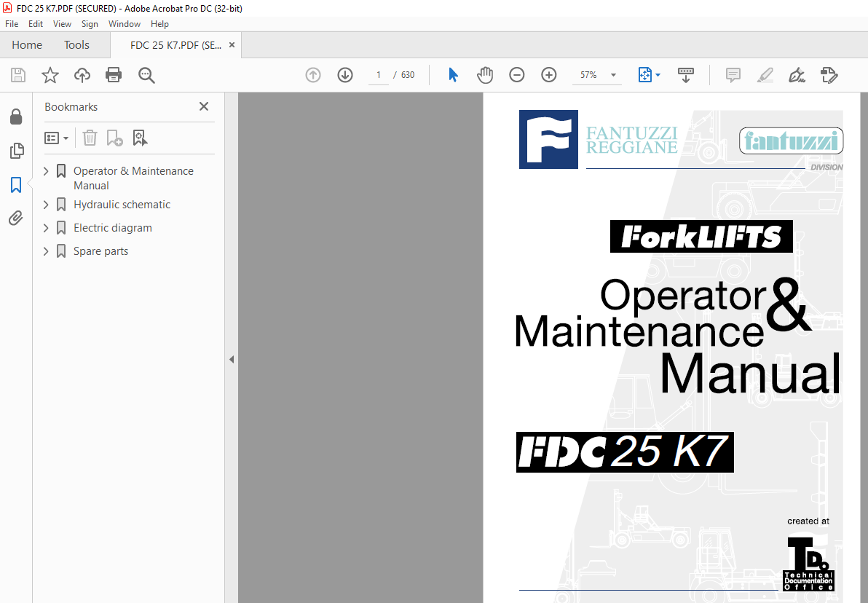Switch to the Home tab
868x603 pixels.
(26, 45)
